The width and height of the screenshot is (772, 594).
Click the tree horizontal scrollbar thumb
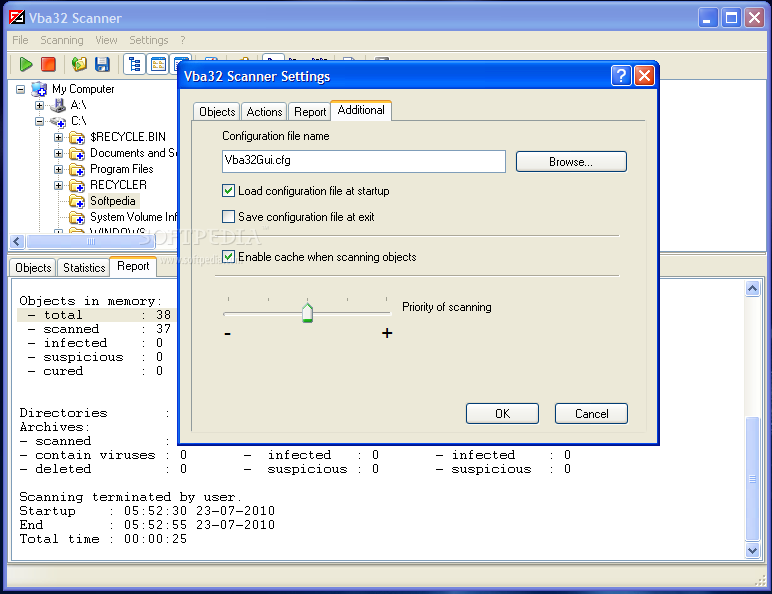[x=91, y=241]
